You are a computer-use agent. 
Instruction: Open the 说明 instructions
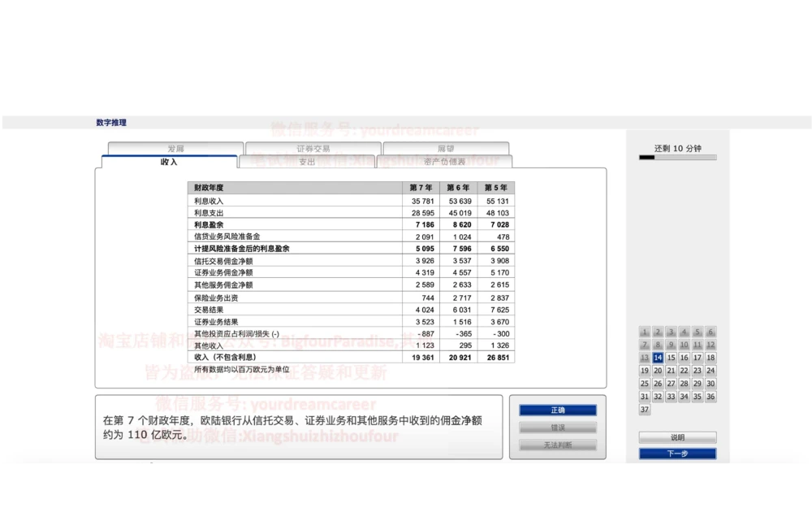677,436
